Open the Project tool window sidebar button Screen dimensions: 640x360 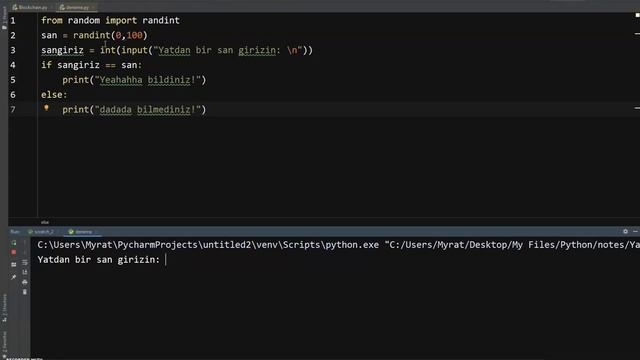4,18
